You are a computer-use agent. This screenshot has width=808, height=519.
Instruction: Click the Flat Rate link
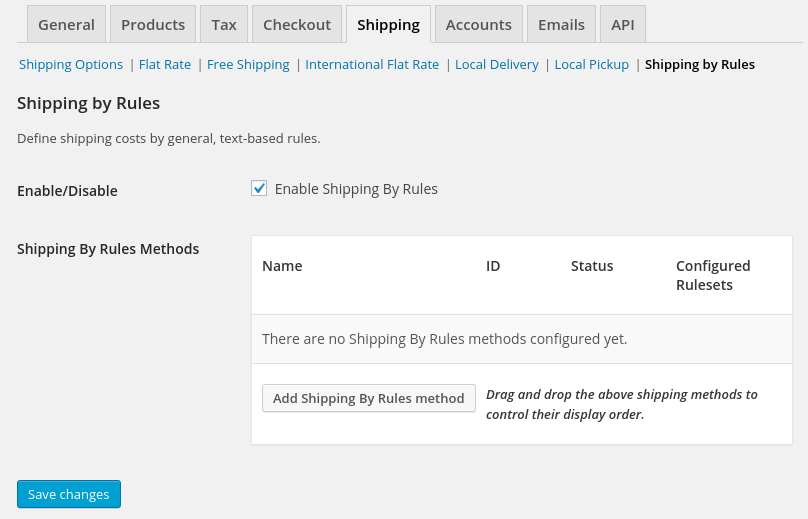coord(165,64)
